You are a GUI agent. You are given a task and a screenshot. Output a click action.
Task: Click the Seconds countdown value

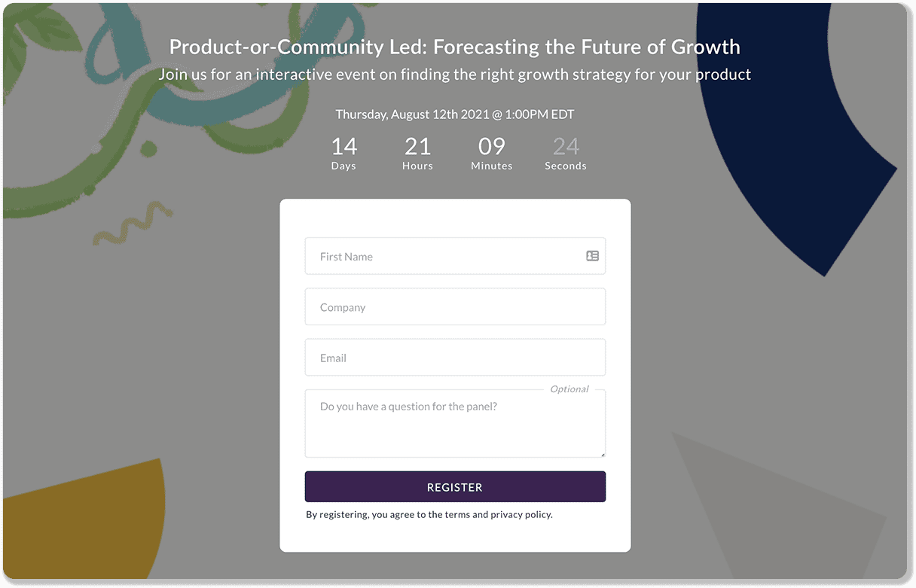tap(566, 146)
